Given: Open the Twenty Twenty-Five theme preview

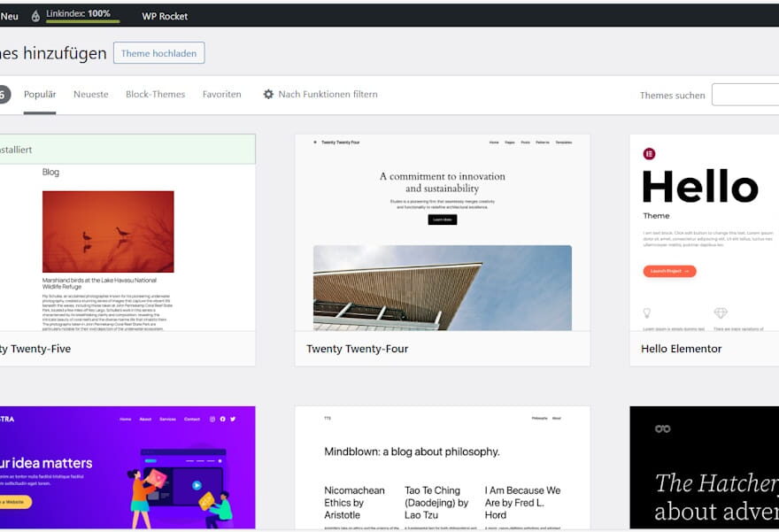Looking at the screenshot, I should (127, 247).
